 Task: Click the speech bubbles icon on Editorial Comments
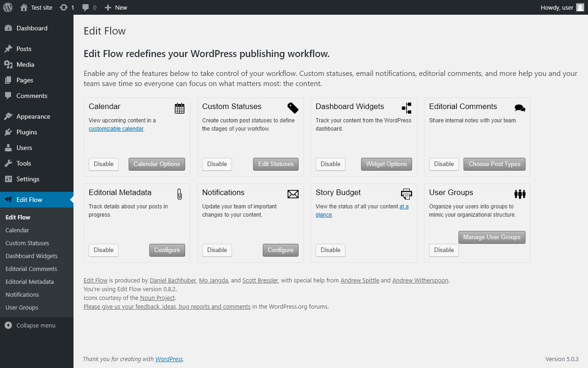tap(520, 108)
